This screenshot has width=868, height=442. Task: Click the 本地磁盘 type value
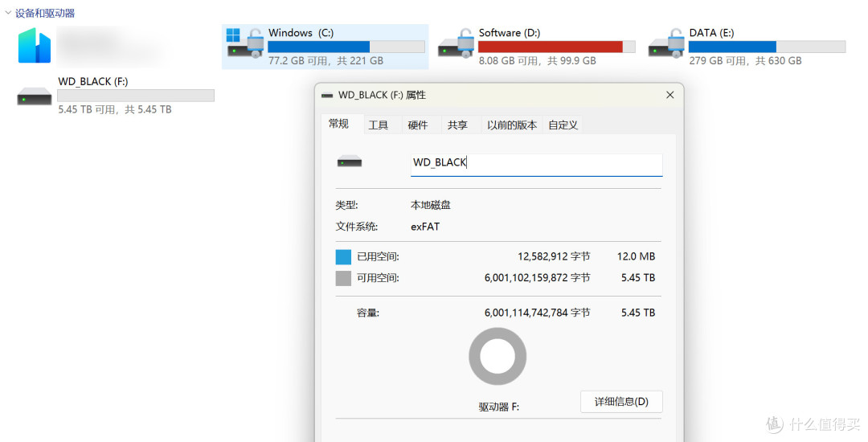431,205
